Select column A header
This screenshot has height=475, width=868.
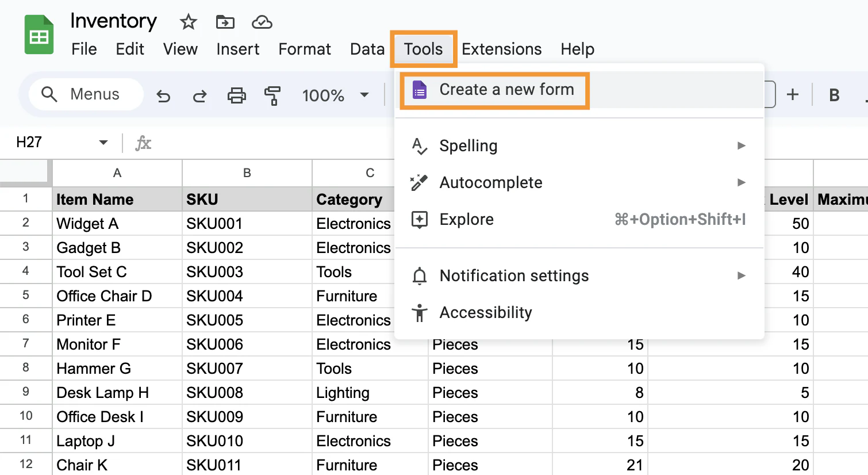point(117,173)
